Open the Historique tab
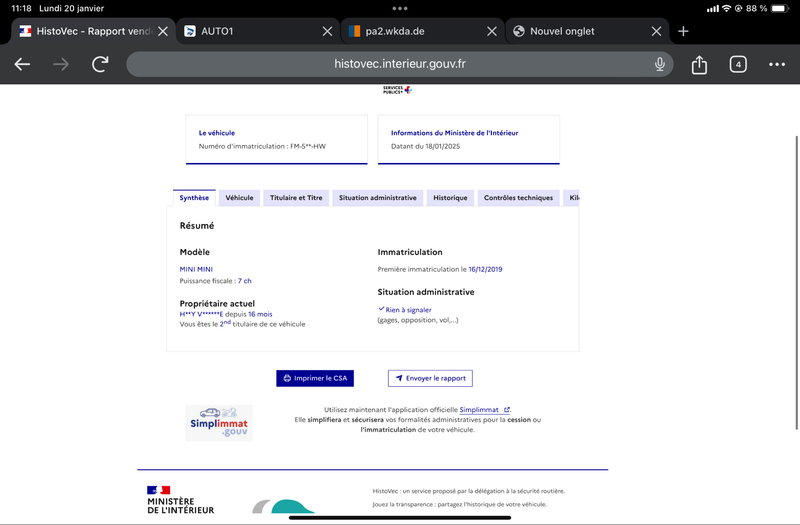The height and width of the screenshot is (525, 800). pos(450,198)
